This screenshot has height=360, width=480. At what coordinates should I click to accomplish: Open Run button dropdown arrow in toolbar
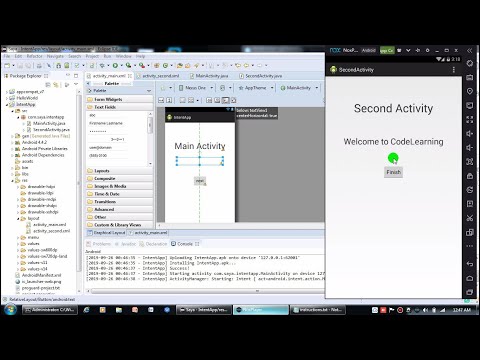(121, 65)
